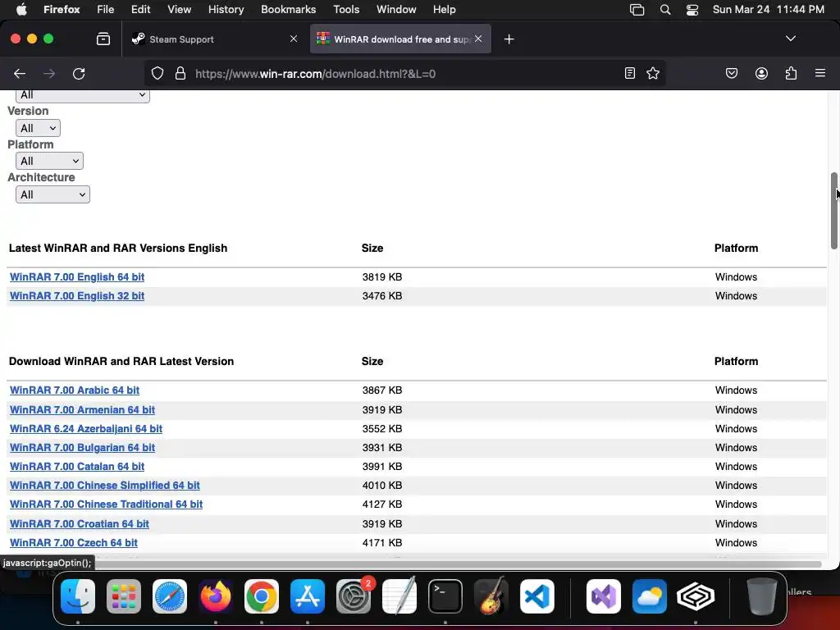Open the Edit menu
This screenshot has width=840, height=630.
click(x=140, y=10)
